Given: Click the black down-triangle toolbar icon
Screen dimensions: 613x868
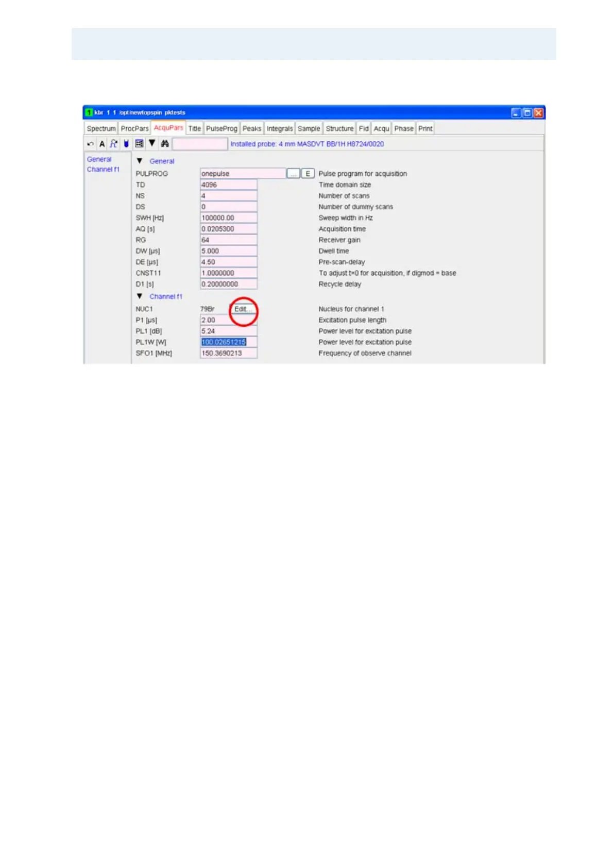Looking at the screenshot, I should coord(152,143).
